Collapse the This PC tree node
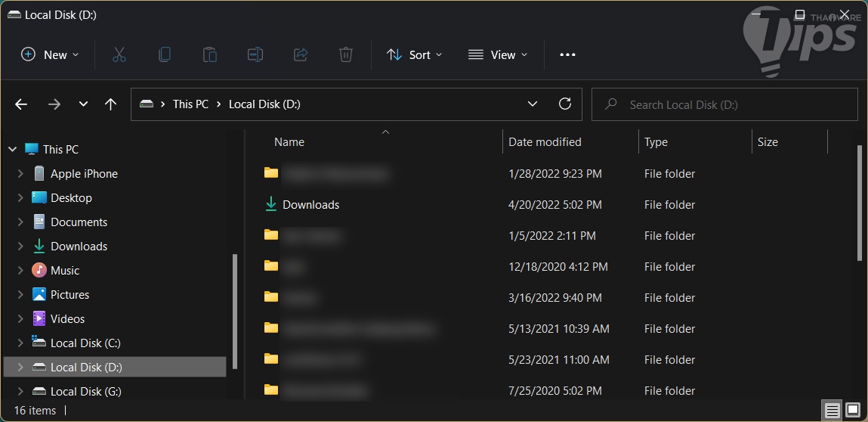 click(12, 150)
